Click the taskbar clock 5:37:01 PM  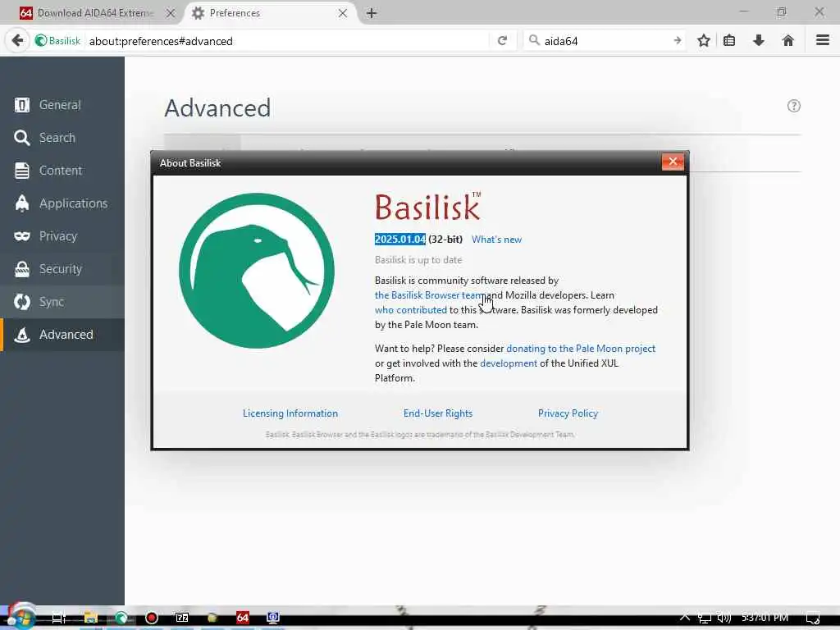coord(765,618)
